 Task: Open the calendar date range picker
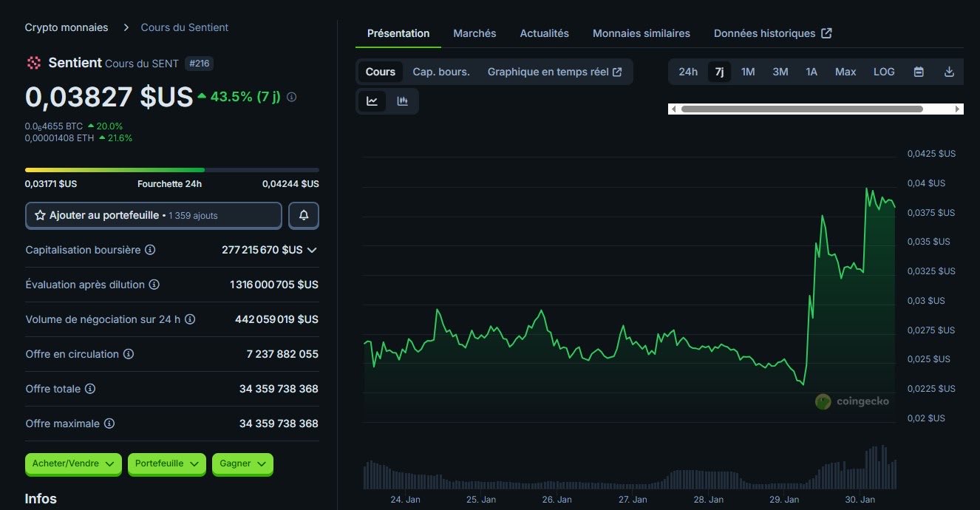click(x=919, y=72)
